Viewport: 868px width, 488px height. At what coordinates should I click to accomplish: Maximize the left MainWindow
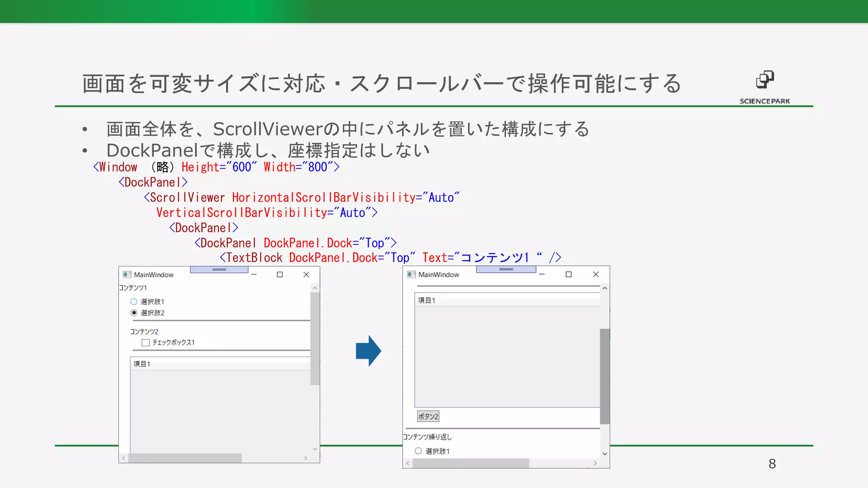280,274
